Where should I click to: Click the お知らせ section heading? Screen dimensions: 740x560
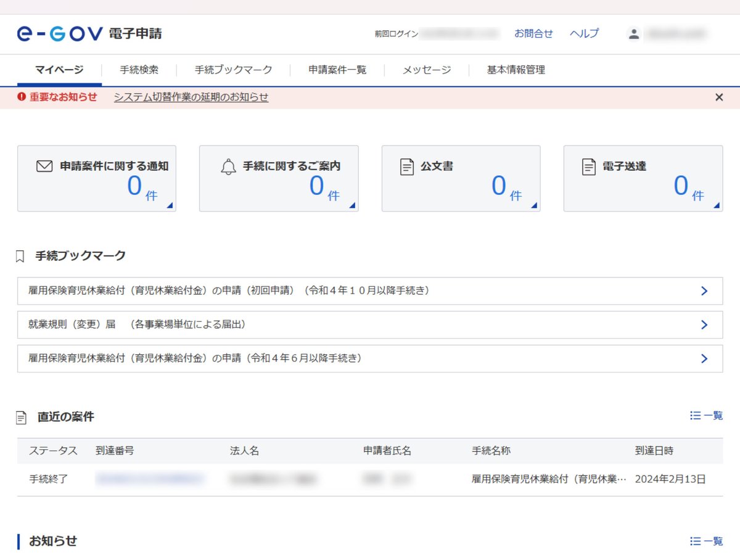[53, 541]
